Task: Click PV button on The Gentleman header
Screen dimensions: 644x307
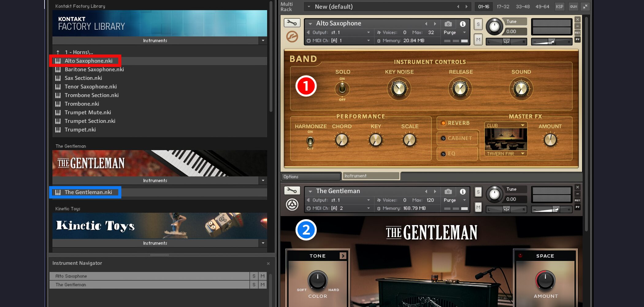Action: [x=577, y=207]
